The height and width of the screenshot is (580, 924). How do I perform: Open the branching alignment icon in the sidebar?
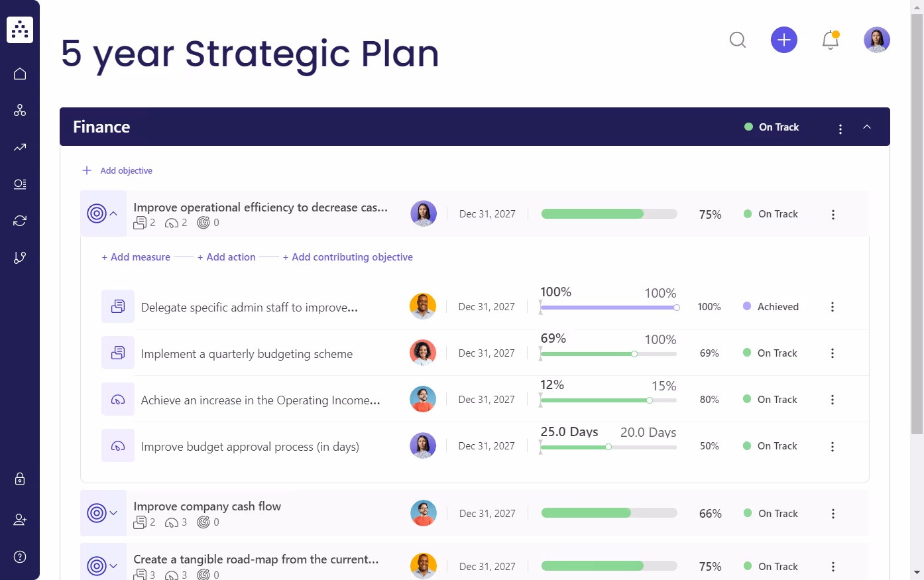[20, 257]
